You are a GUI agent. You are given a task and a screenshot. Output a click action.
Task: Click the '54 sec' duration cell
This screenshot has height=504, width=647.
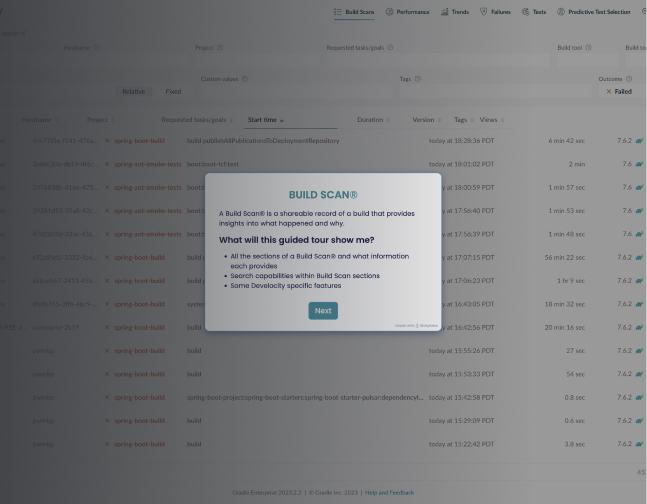click(x=575, y=374)
